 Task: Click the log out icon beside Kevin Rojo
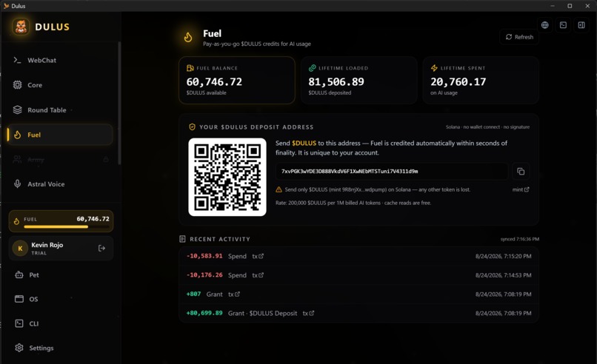[x=101, y=248]
